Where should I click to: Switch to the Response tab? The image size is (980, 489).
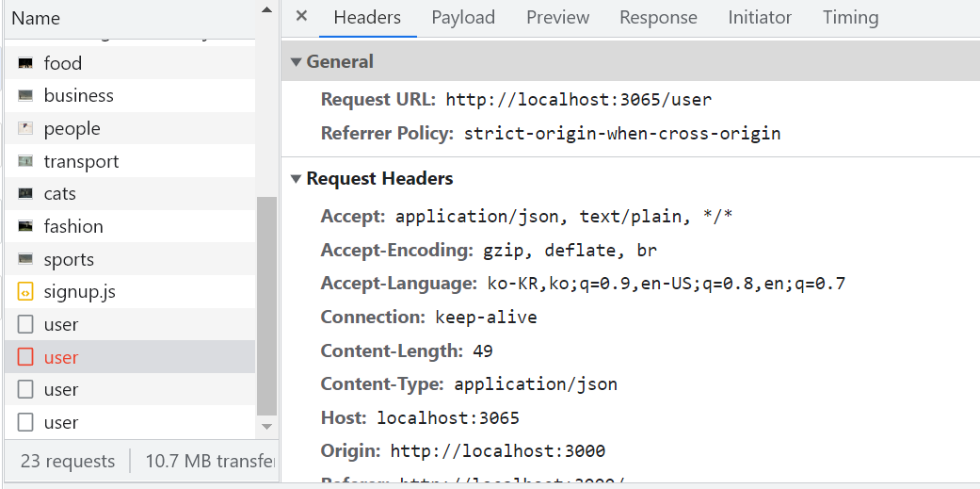pos(658,17)
